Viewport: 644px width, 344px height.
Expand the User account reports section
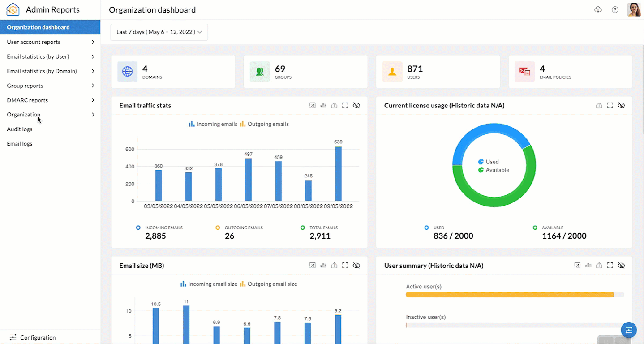[x=34, y=42]
